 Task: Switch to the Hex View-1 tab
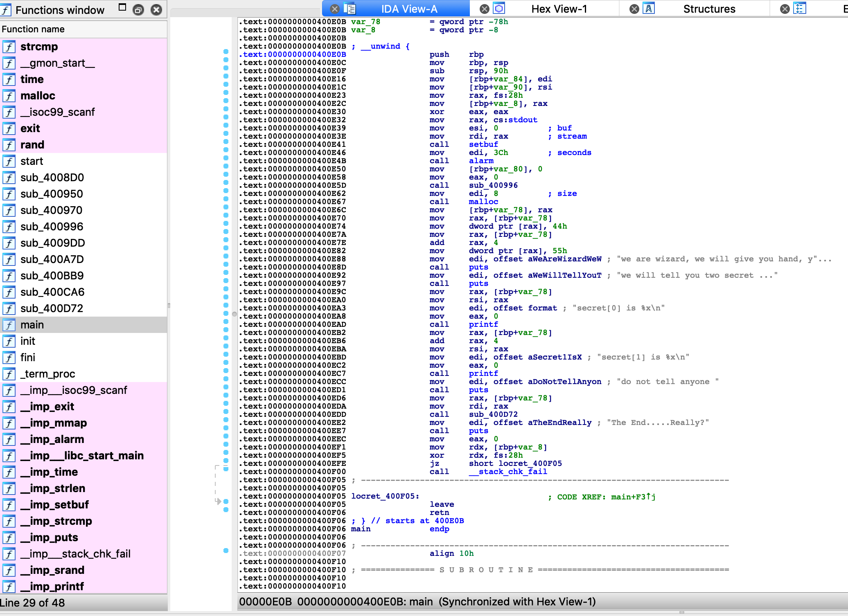(x=559, y=9)
